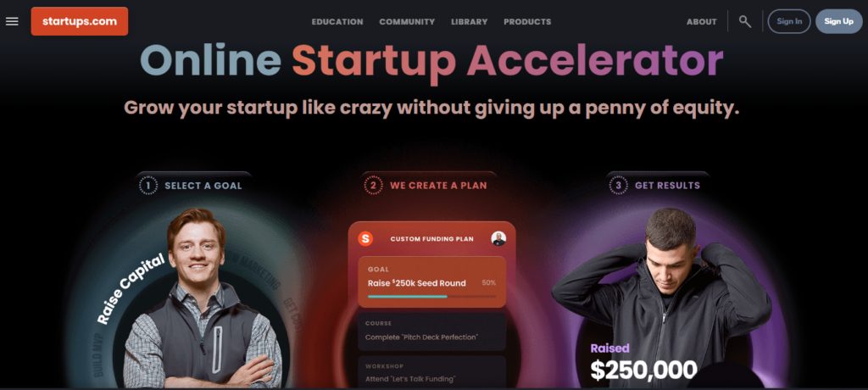Open the Pitch Deck Perfection course card
This screenshot has width=868, height=390.
click(x=431, y=331)
